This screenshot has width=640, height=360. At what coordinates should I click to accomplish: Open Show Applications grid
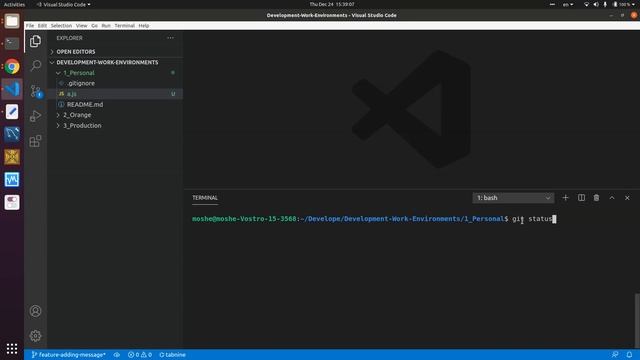12,348
